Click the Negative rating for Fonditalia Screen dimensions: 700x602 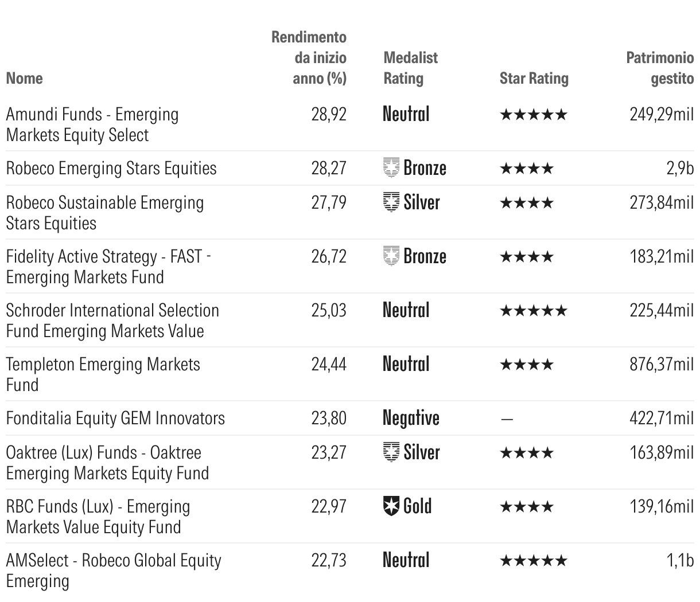(411, 418)
